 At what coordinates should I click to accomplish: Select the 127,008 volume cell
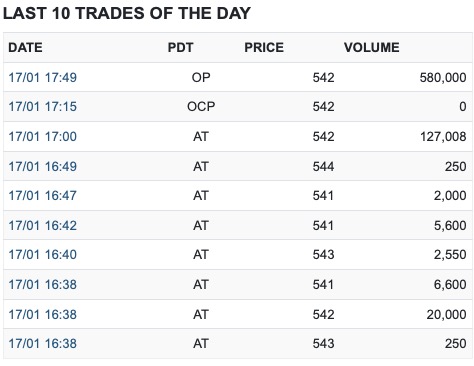click(443, 137)
